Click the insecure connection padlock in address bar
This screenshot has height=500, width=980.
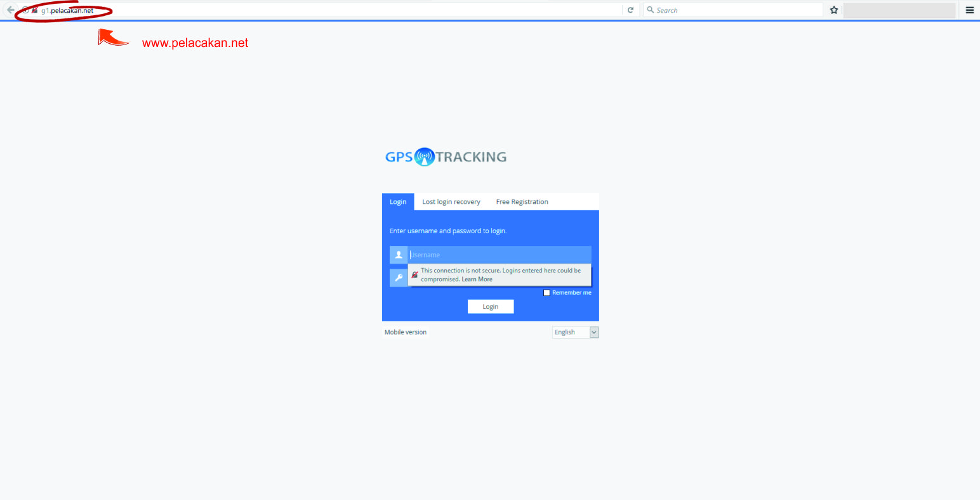tap(34, 10)
